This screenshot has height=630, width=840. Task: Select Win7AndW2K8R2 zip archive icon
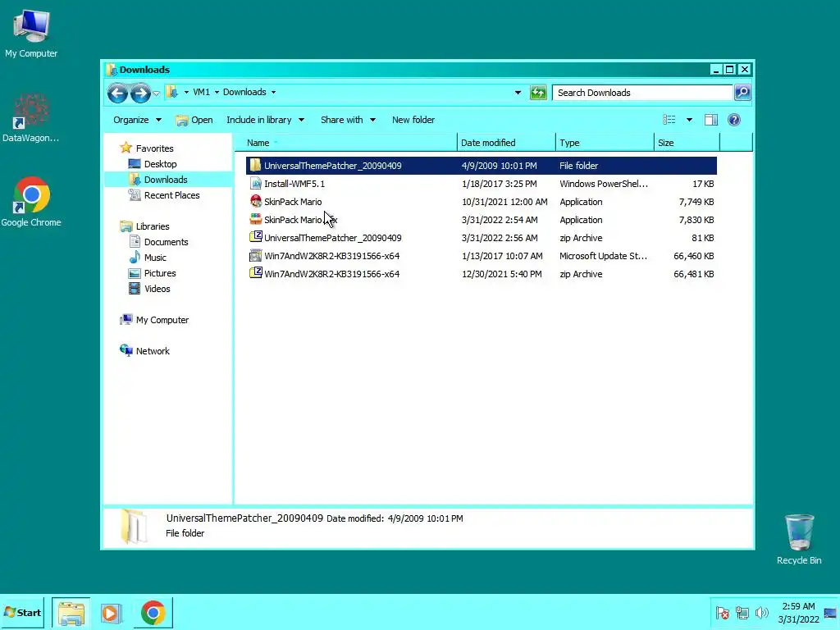[x=256, y=273]
